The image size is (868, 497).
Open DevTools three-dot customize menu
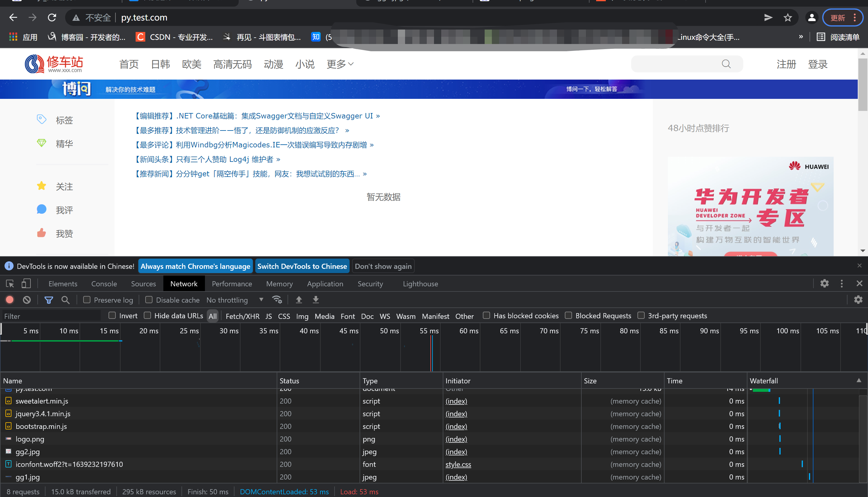pyautogui.click(x=842, y=283)
